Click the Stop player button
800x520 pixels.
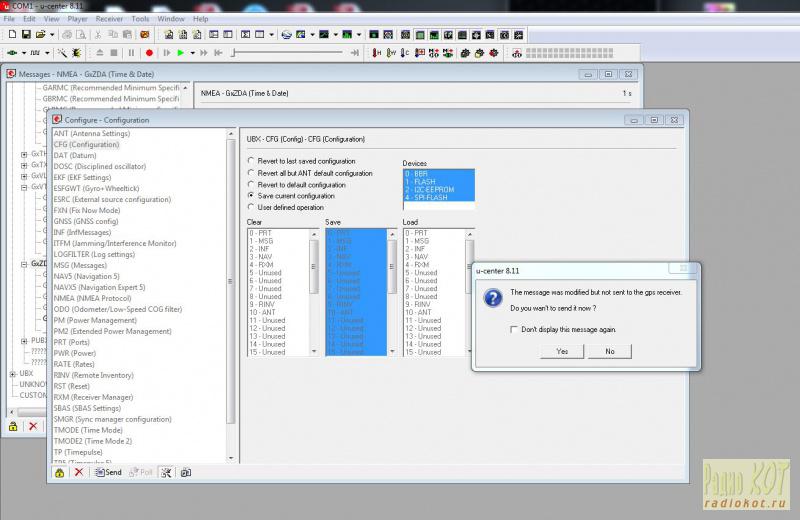click(114, 53)
